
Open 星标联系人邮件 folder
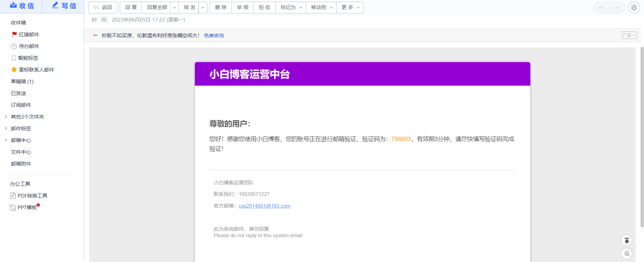click(37, 70)
